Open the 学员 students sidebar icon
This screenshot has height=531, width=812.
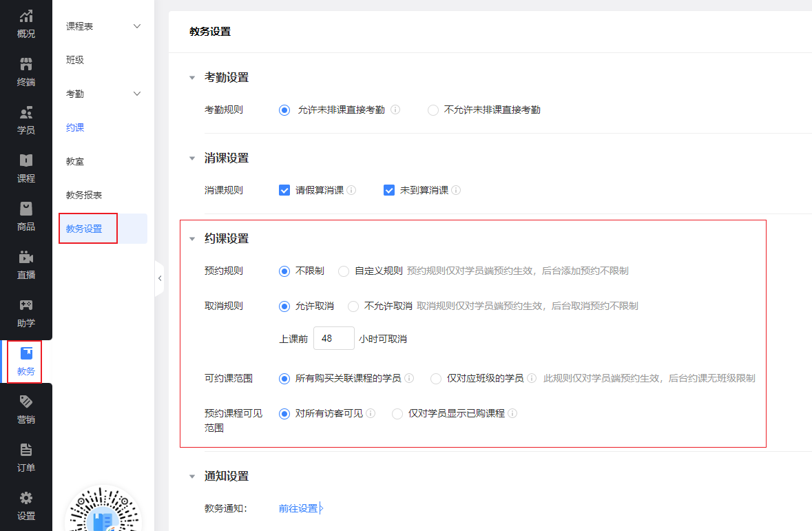pos(26,121)
